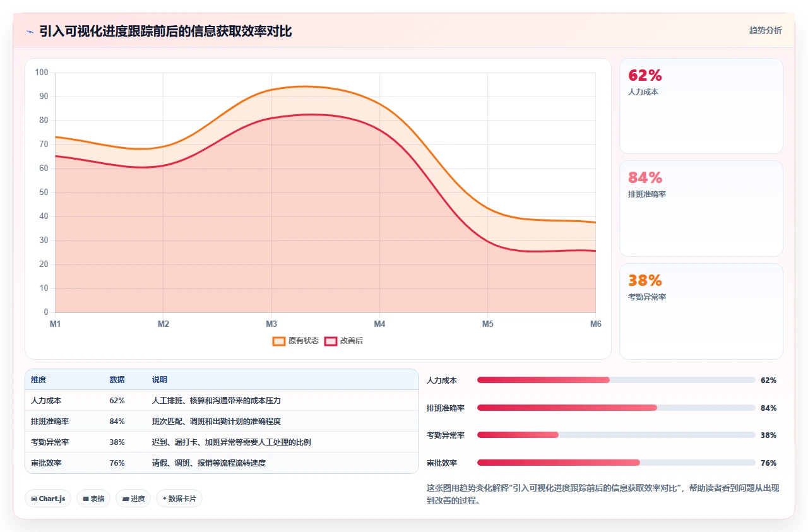
Task: Click the 维度 column header
Action: click(39, 380)
